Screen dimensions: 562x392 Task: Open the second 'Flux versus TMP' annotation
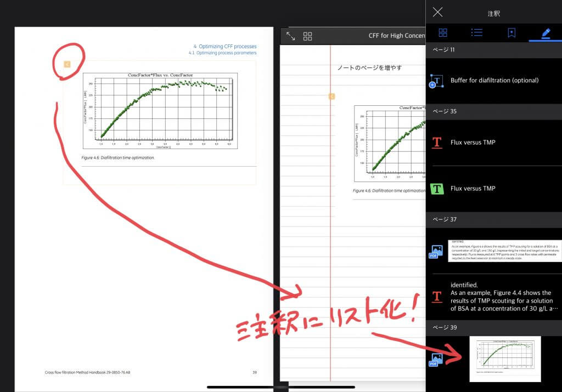pyautogui.click(x=473, y=189)
